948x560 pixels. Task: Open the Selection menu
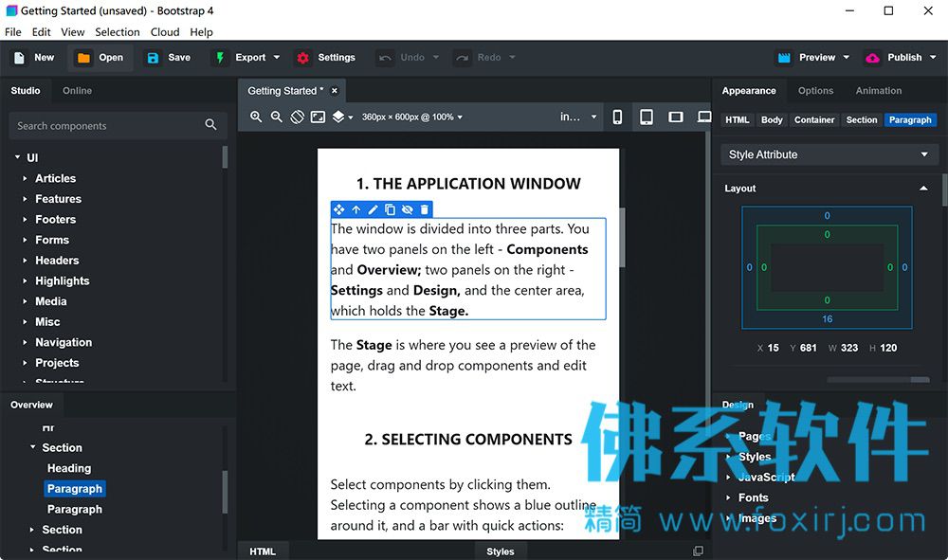pos(118,32)
